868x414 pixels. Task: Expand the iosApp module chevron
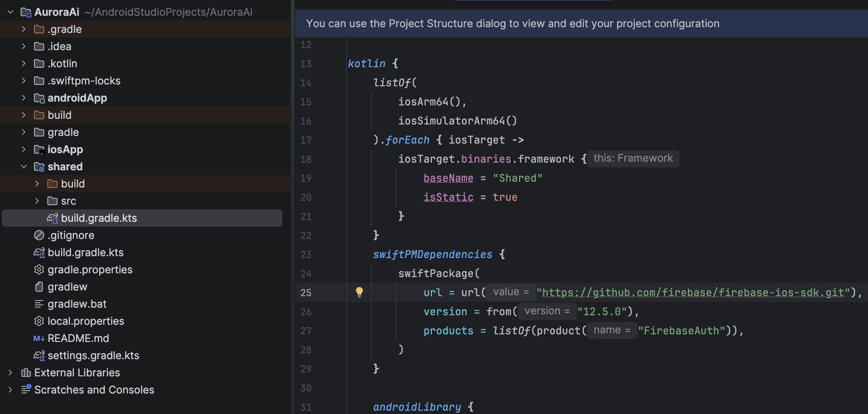[x=24, y=149]
